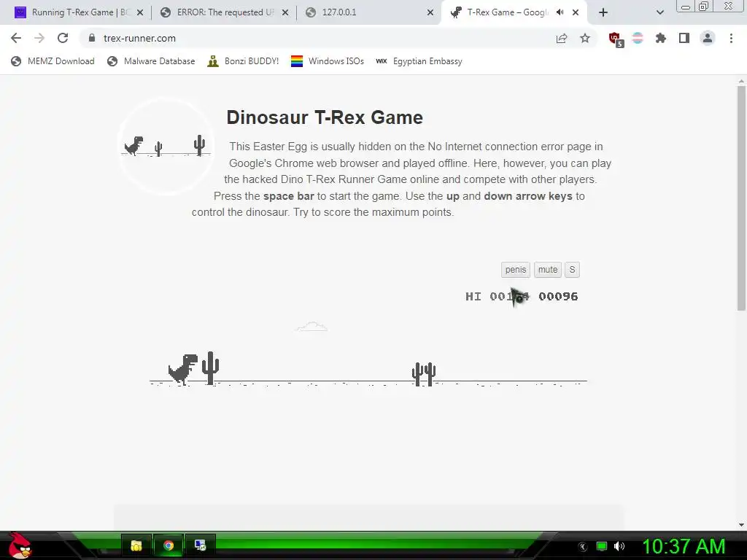Open the Windows ISOs bookmark
The height and width of the screenshot is (560, 747).
[x=328, y=61]
